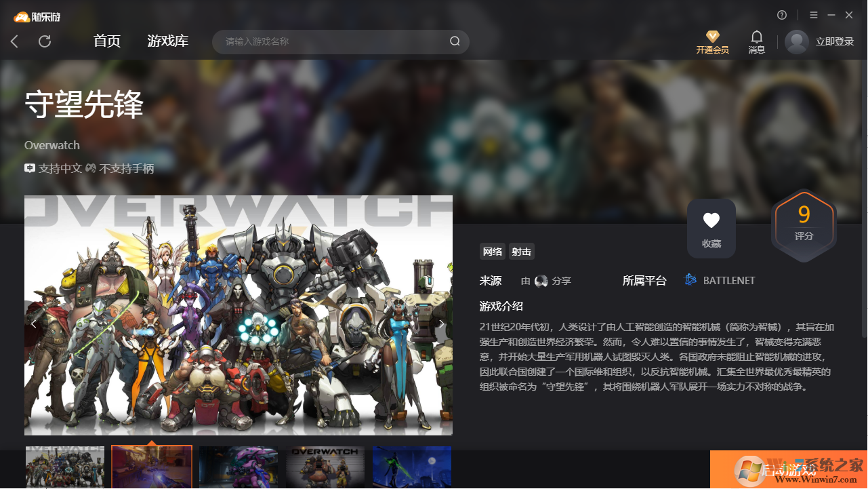
Task: Switch to the 游戏库 tab
Action: pyautogui.click(x=167, y=41)
